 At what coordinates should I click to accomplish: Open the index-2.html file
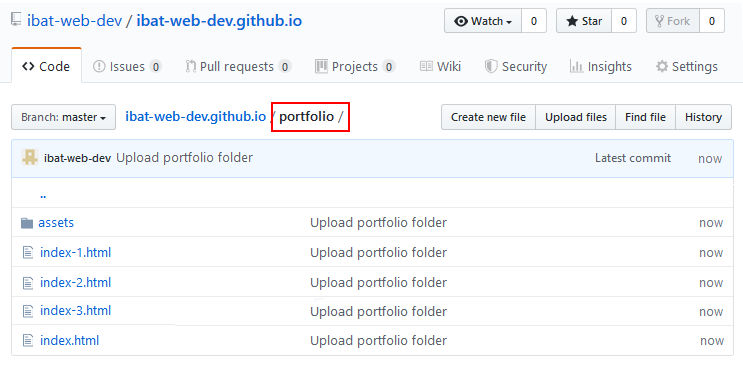click(x=75, y=283)
